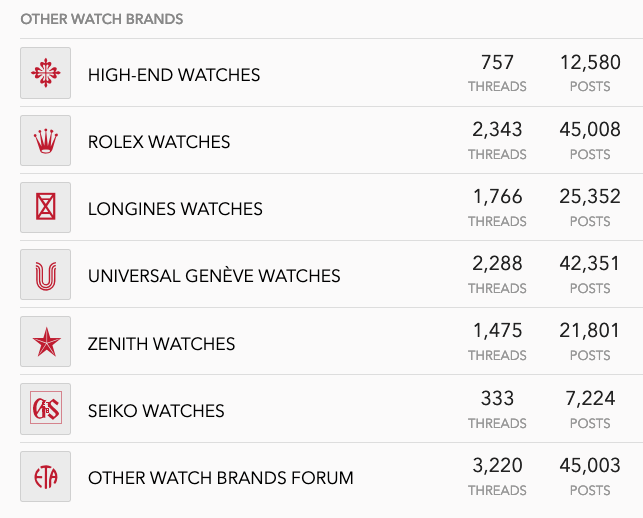The image size is (643, 518).
Task: Click the Other Watch Brands section header
Action: [102, 19]
